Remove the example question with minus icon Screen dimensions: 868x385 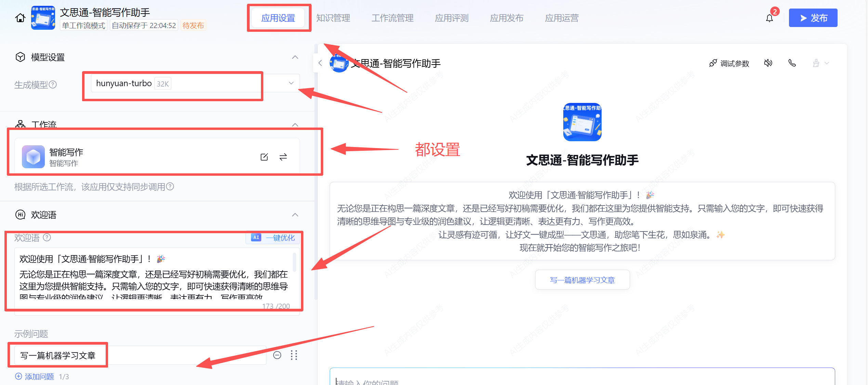point(277,355)
